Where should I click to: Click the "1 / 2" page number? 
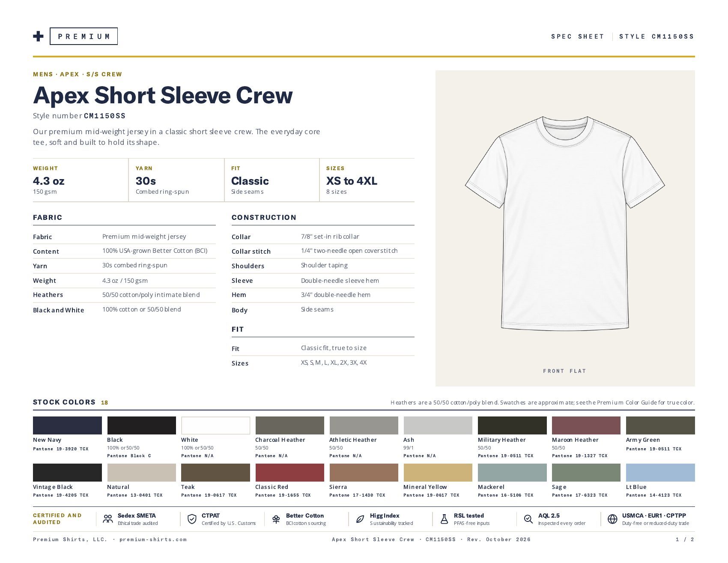tap(685, 539)
